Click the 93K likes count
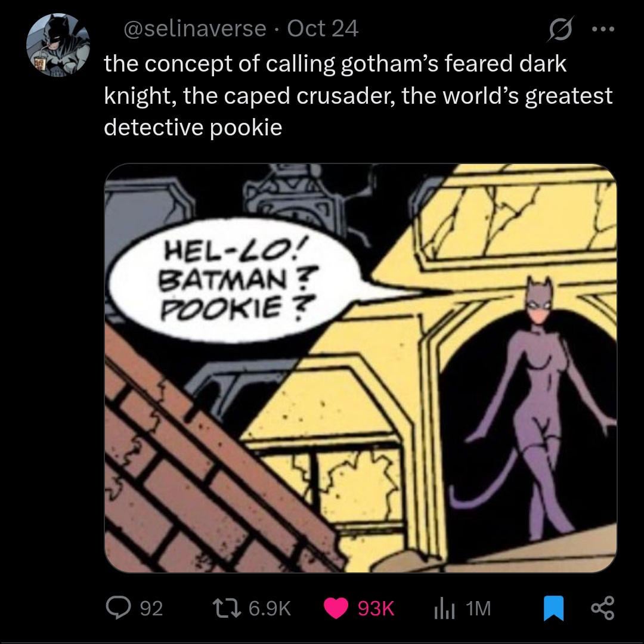Image resolution: width=644 pixels, height=644 pixels. [376, 608]
